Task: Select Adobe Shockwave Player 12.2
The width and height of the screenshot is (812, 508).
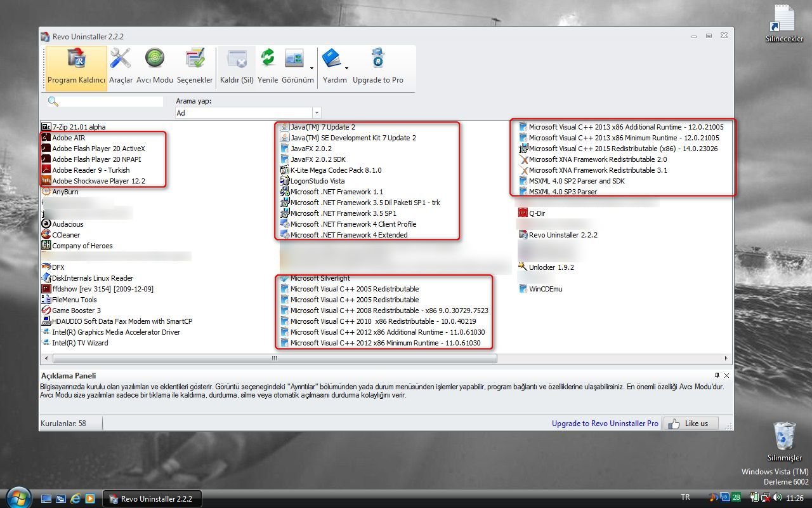Action: point(93,181)
